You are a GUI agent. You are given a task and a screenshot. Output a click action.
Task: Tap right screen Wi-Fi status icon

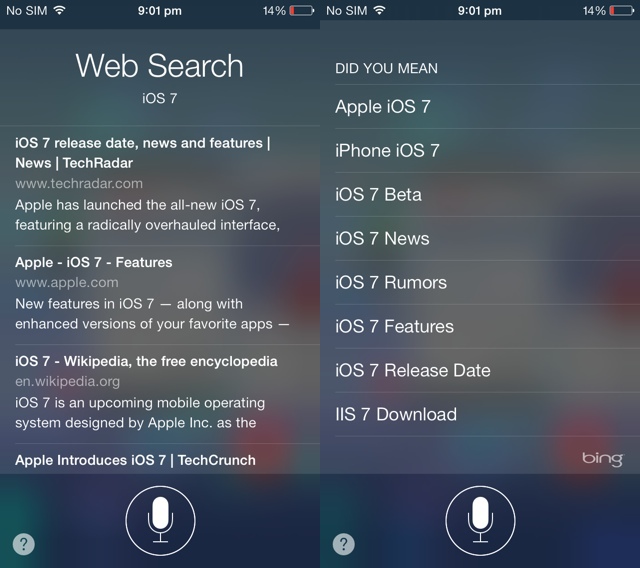380,11
